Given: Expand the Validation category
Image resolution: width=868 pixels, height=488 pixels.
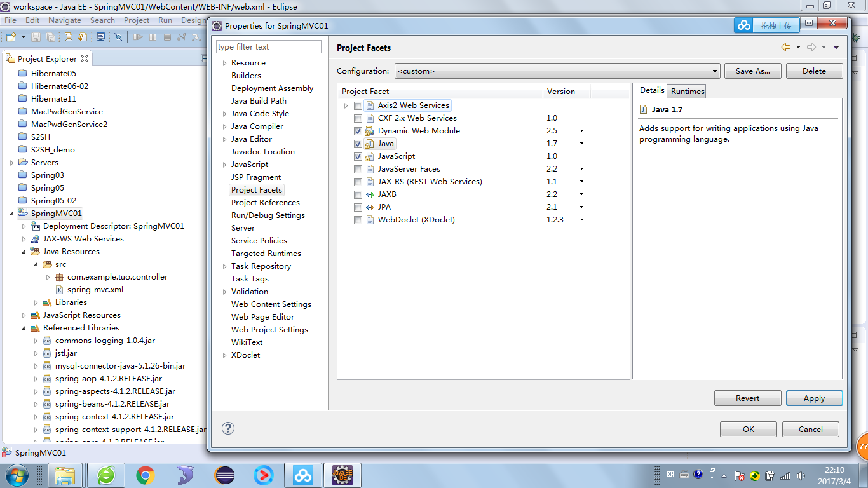Looking at the screenshot, I should tap(224, 292).
